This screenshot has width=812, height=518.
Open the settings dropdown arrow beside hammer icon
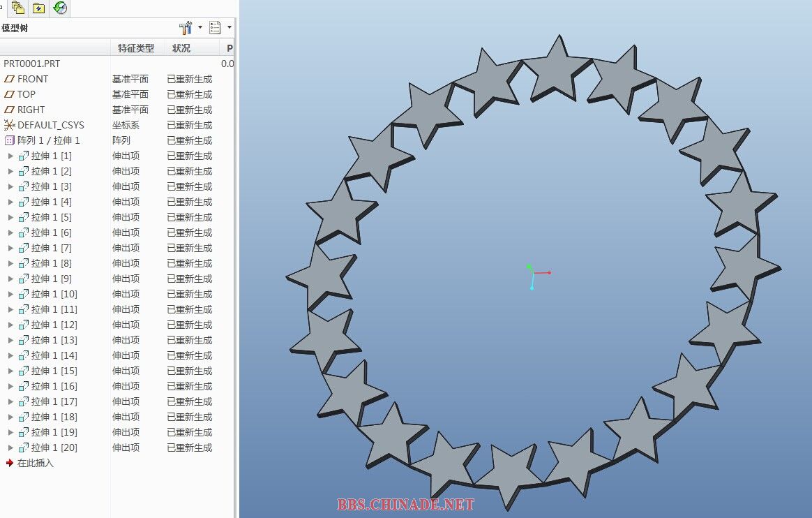tap(200, 28)
